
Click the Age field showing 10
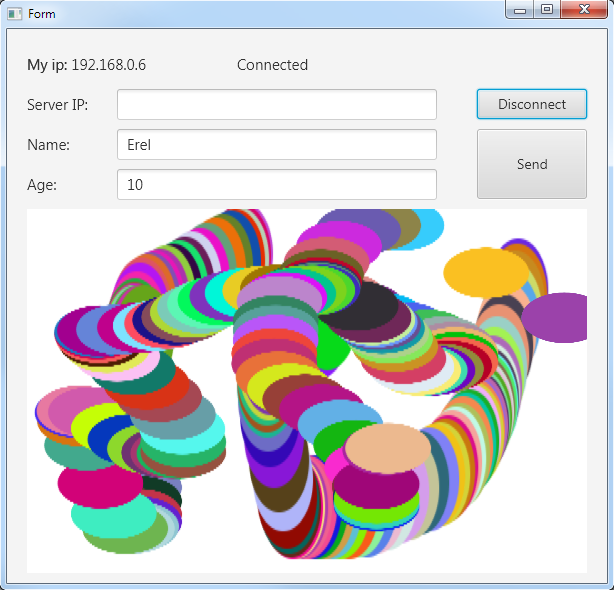(x=277, y=184)
